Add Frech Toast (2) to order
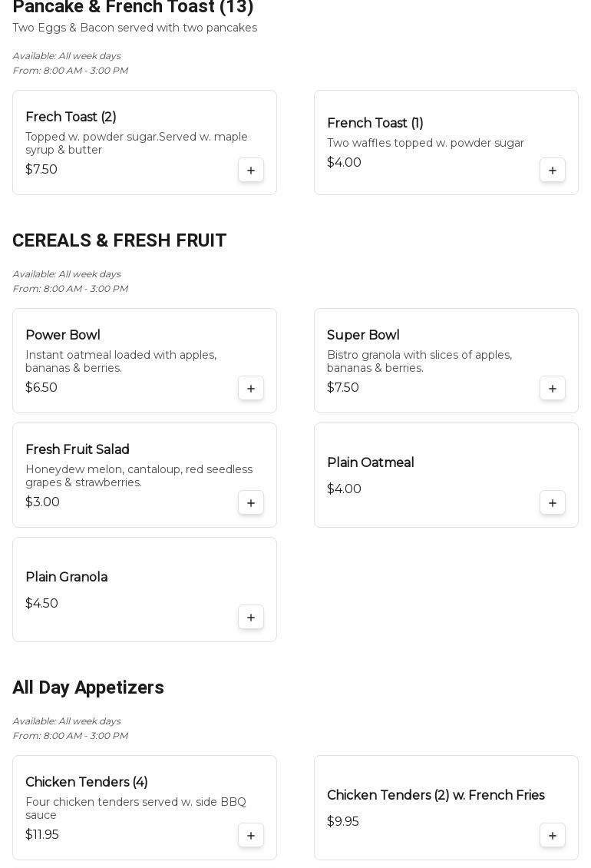This screenshot has height=868, width=591. [251, 170]
